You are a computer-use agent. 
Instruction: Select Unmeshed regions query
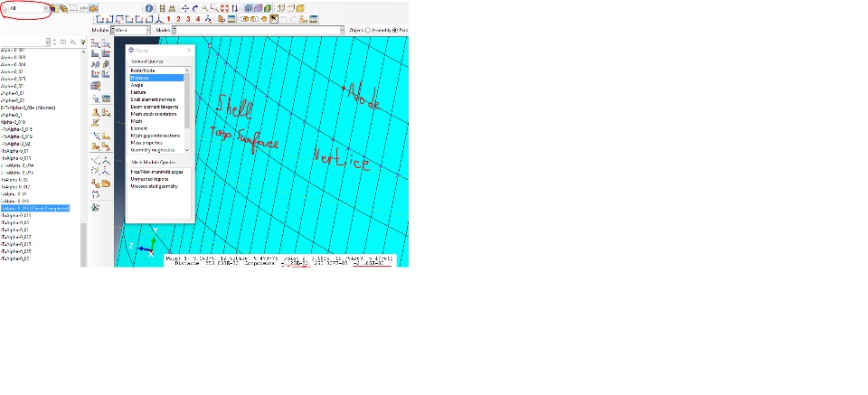[x=149, y=179]
